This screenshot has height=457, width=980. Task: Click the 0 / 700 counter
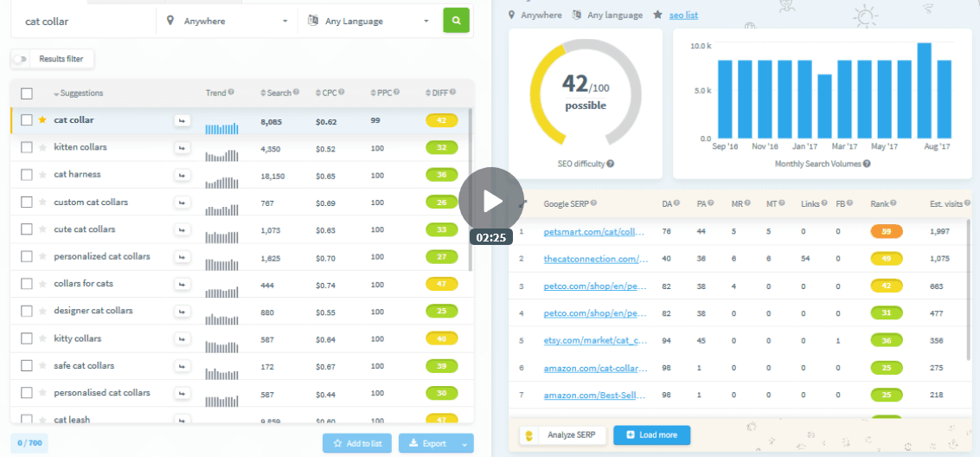[29, 443]
